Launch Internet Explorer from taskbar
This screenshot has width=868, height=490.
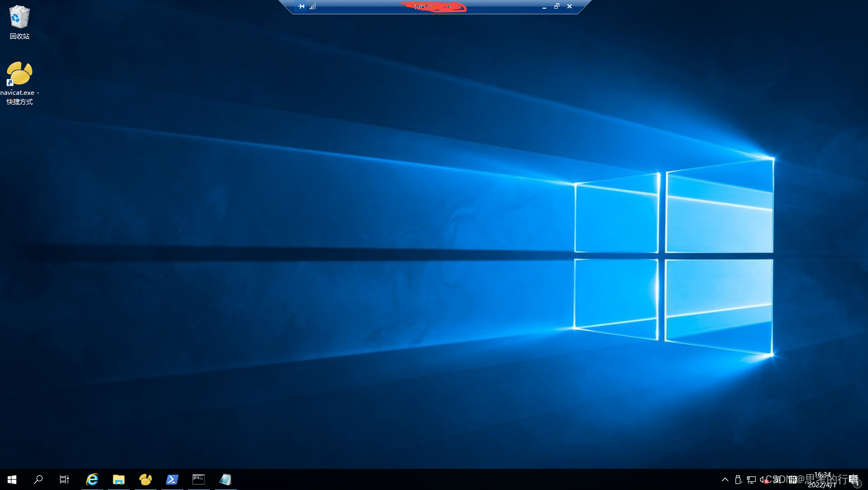click(x=92, y=480)
